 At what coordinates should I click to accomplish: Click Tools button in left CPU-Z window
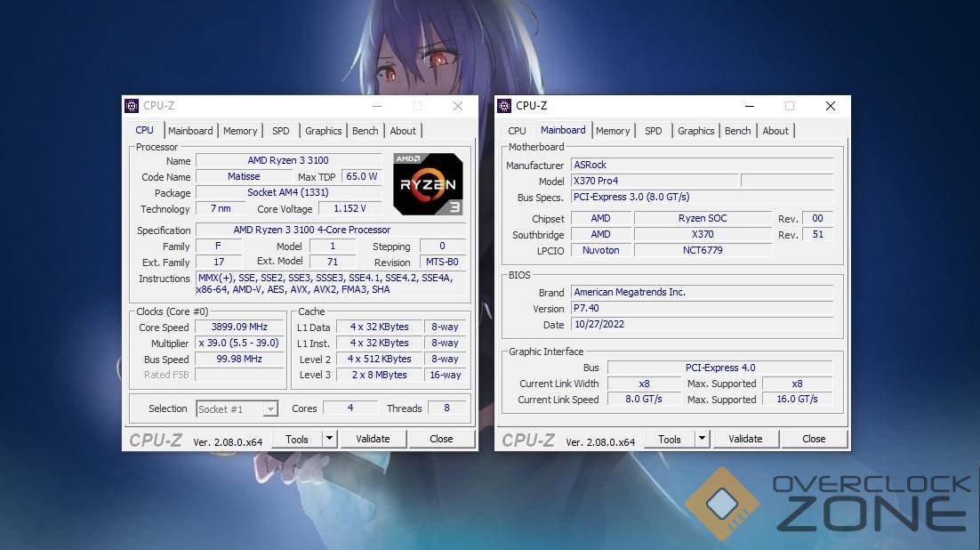[x=297, y=440]
